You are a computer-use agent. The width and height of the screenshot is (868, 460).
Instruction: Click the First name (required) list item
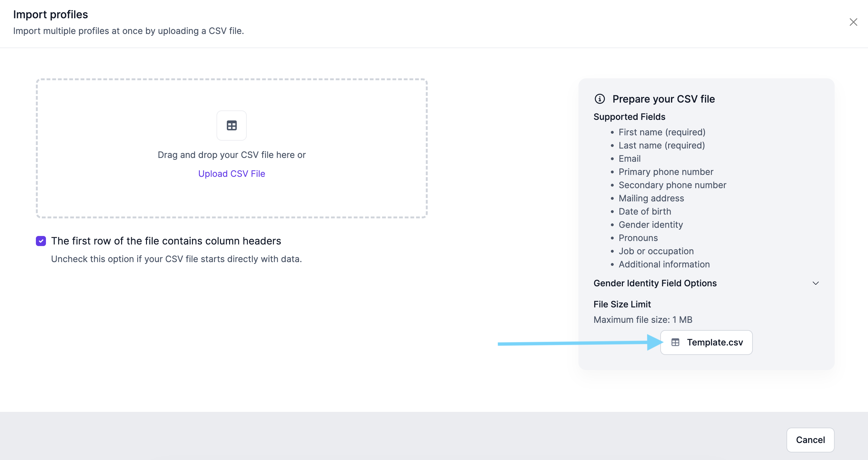[x=662, y=132]
